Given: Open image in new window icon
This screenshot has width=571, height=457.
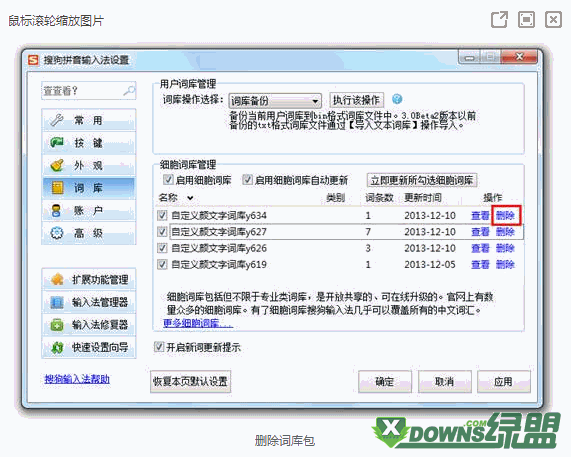Looking at the screenshot, I should click(x=499, y=19).
